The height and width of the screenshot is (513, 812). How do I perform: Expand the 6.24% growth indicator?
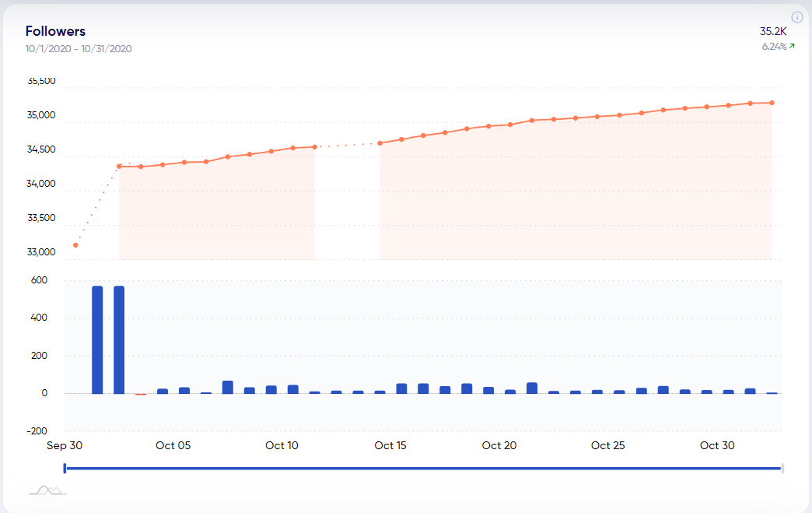point(775,46)
